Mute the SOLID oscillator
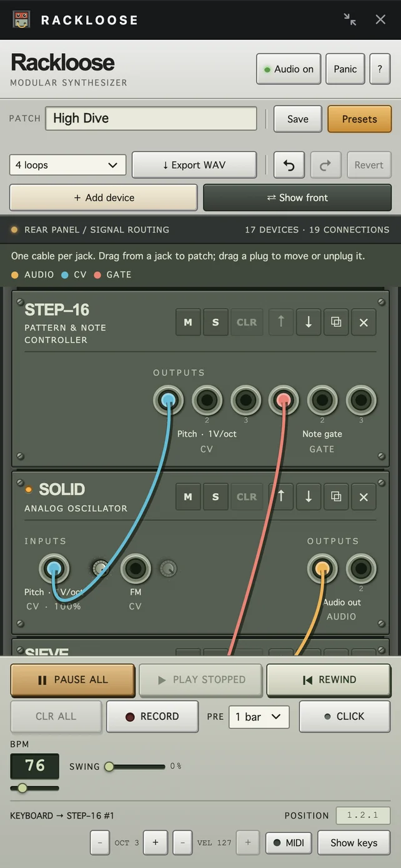Screen dimensions: 401x868 (188, 497)
